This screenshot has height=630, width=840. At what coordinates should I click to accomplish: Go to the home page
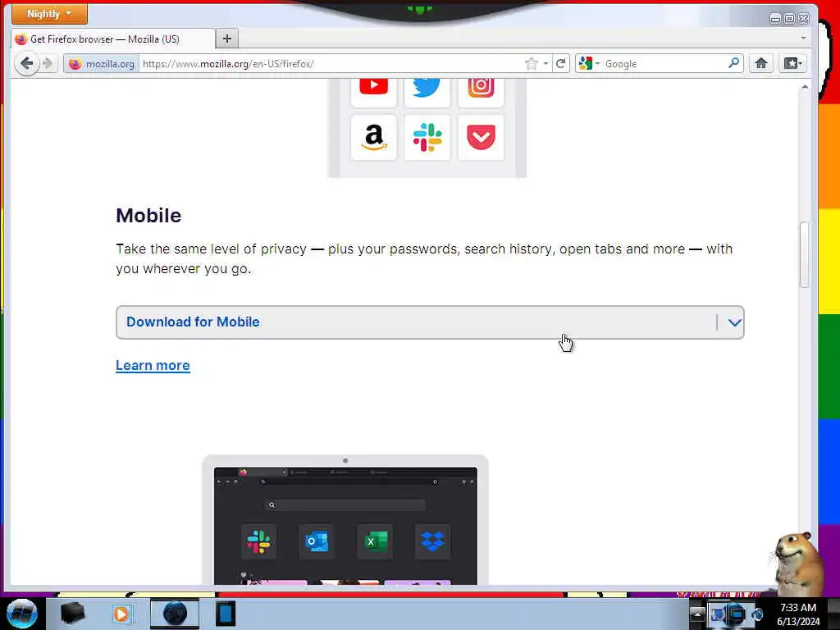(x=760, y=63)
